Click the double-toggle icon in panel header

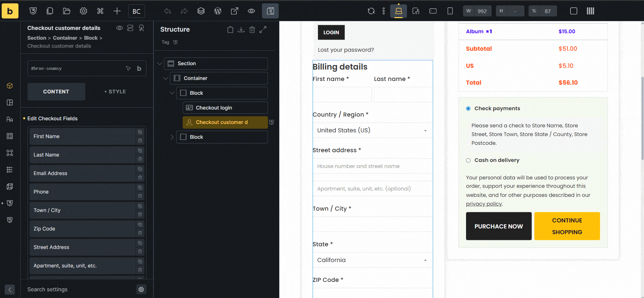pyautogui.click(x=130, y=28)
